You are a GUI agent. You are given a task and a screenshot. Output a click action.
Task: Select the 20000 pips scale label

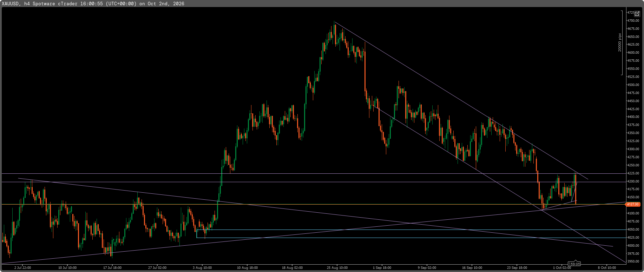[620, 42]
